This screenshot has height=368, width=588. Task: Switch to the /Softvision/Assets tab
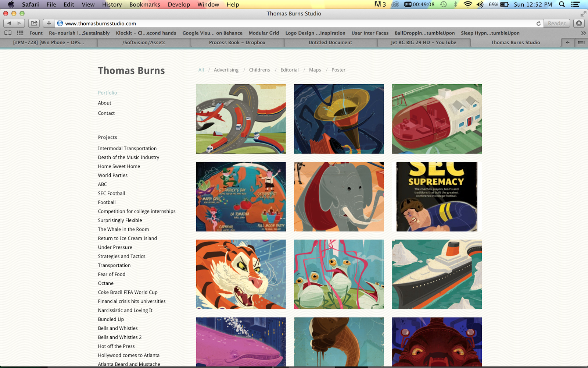pos(144,42)
